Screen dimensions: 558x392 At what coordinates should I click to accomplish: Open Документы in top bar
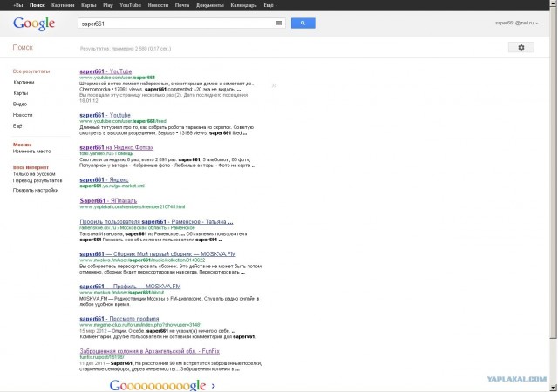pyautogui.click(x=210, y=5)
